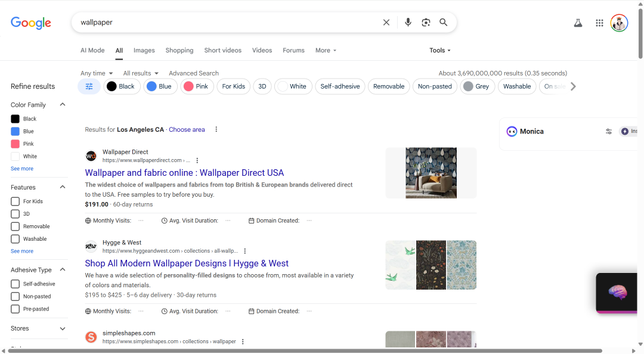Open the Any time dropdown
The width and height of the screenshot is (644, 354).
coord(97,73)
